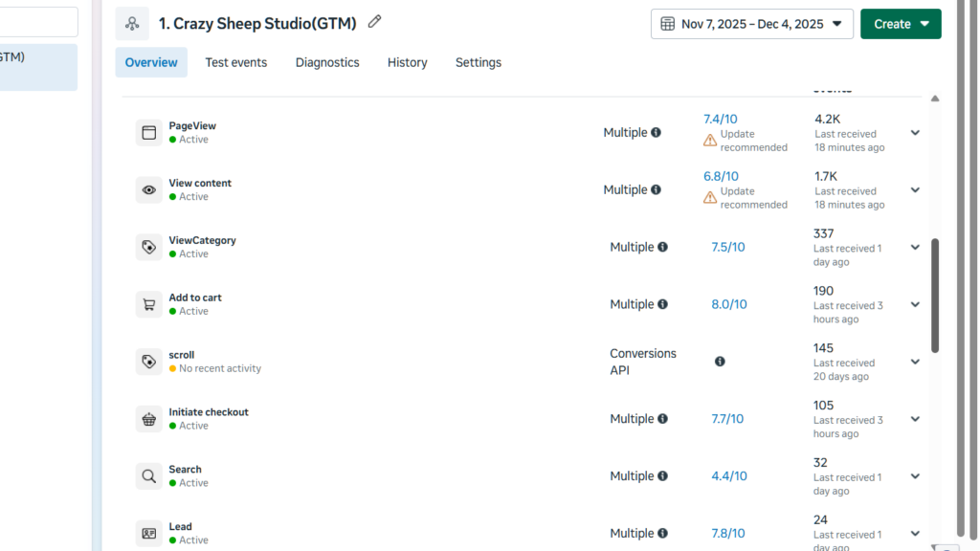980x551 pixels.
Task: Expand the Add to cart row
Action: [915, 304]
